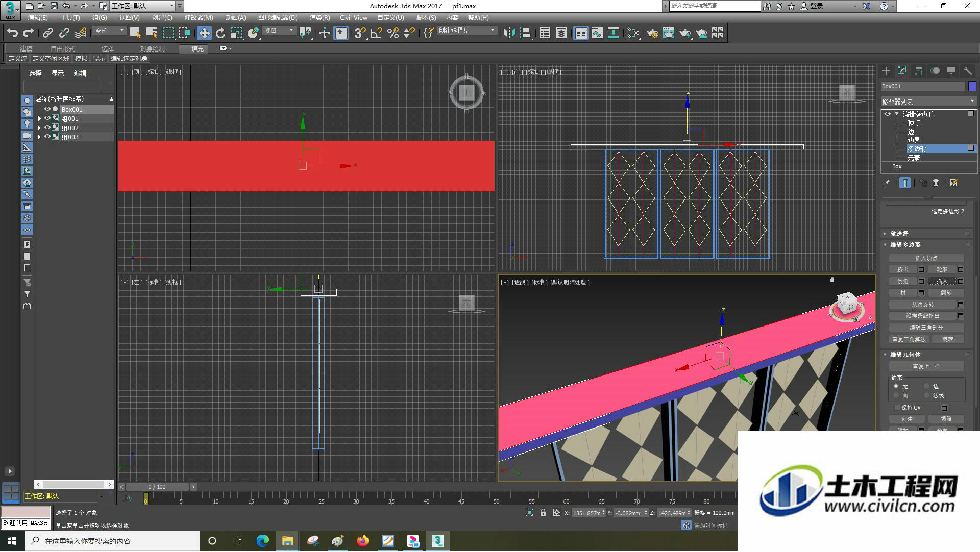Toggle visibility eye of 组002
This screenshot has width=980, height=552.
pyautogui.click(x=47, y=128)
